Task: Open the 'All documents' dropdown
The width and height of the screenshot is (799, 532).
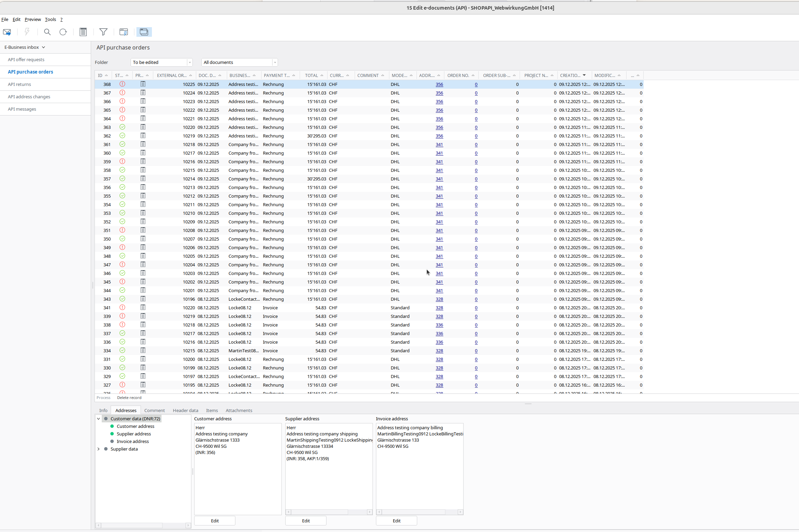Action: [275, 62]
